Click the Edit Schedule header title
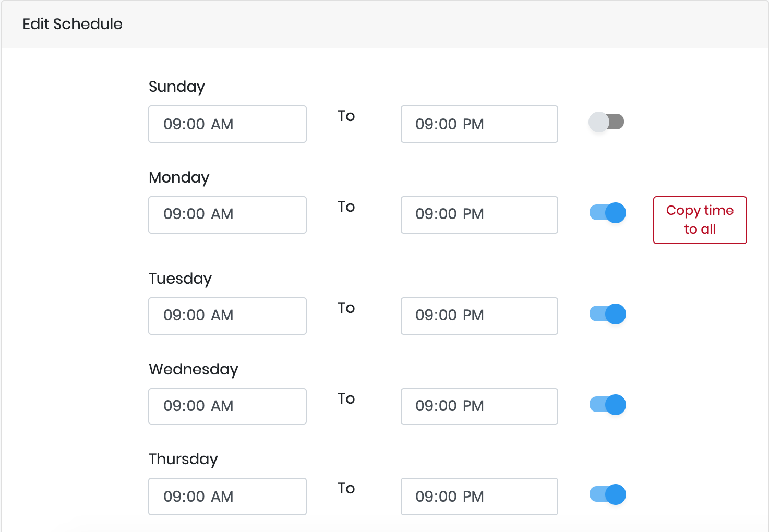 point(73,24)
